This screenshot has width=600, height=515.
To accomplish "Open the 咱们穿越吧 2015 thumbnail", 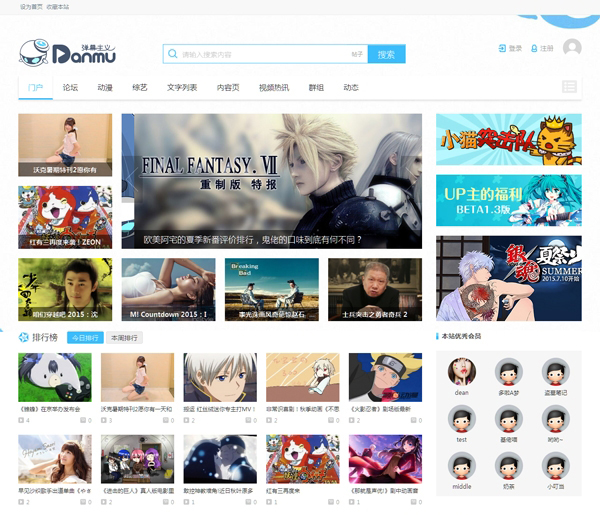I will coord(65,289).
